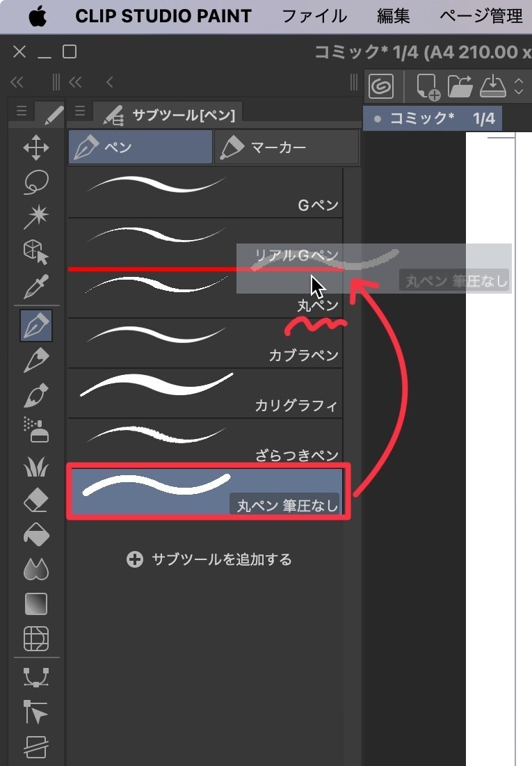Select the Frame border tool

click(36, 639)
